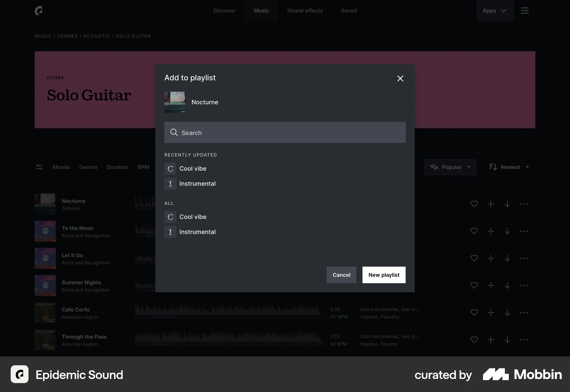This screenshot has height=392, width=570.
Task: Download the track Cafe Corfu
Action: point(507,312)
